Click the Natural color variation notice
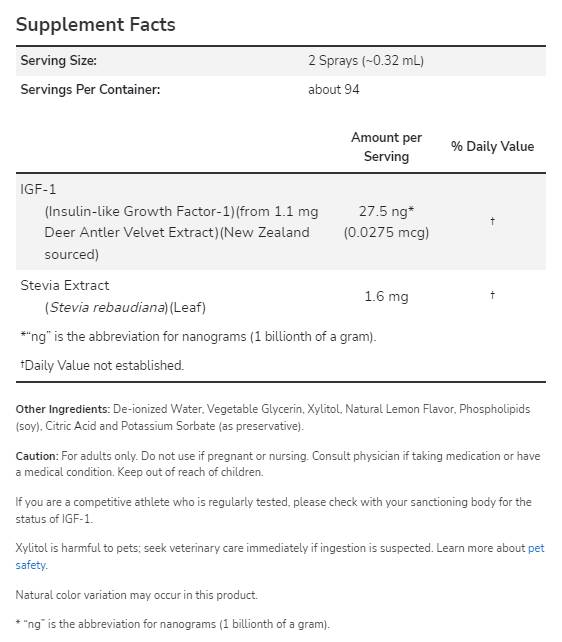The height and width of the screenshot is (642, 562). coord(137,595)
